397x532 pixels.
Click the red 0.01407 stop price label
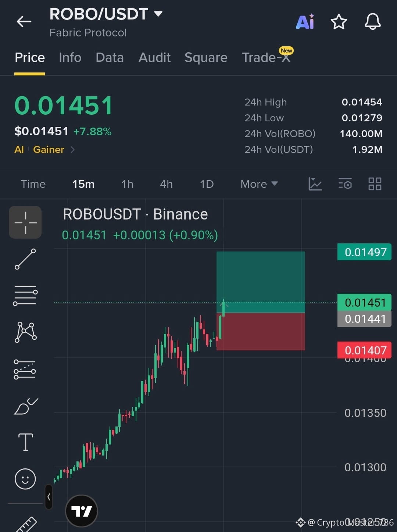(364, 350)
